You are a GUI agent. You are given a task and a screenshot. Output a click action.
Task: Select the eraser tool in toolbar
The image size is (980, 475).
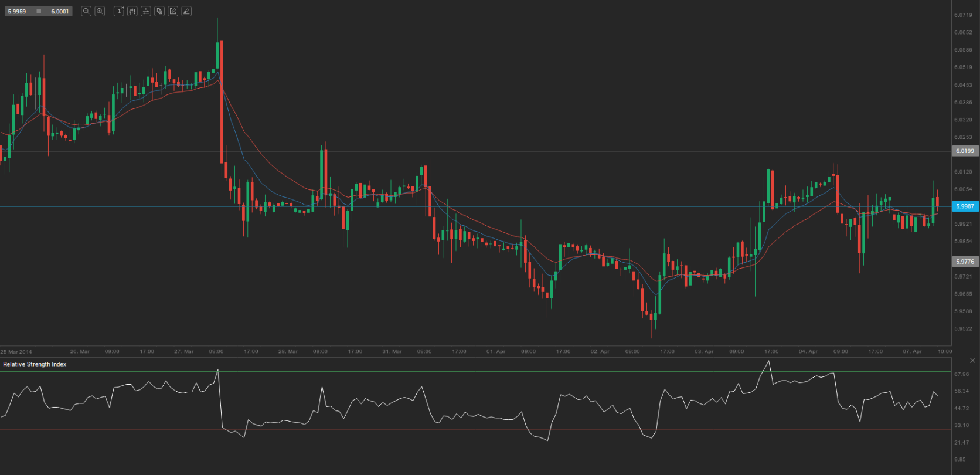point(186,11)
